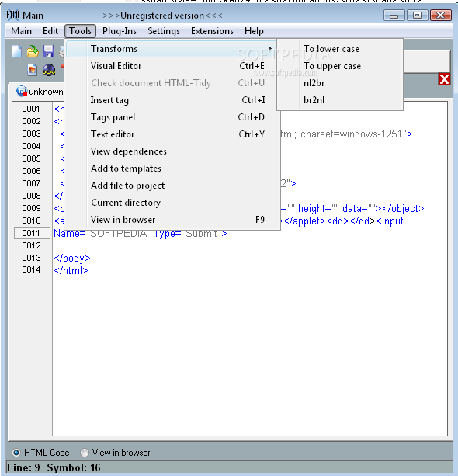The width and height of the screenshot is (458, 476).
Task: Choose To lower case transform
Action: [340, 49]
